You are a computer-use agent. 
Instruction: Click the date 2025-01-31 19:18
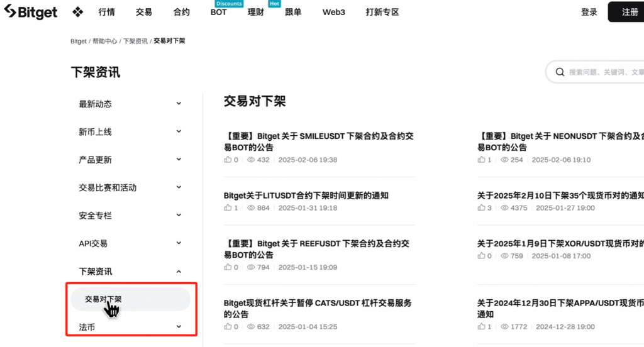coord(308,208)
